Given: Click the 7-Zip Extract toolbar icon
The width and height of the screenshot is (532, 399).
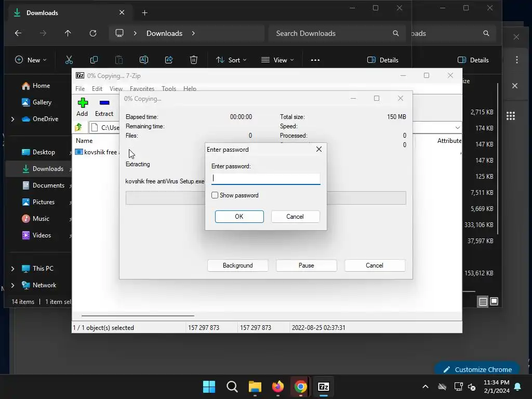Looking at the screenshot, I should pyautogui.click(x=104, y=107).
